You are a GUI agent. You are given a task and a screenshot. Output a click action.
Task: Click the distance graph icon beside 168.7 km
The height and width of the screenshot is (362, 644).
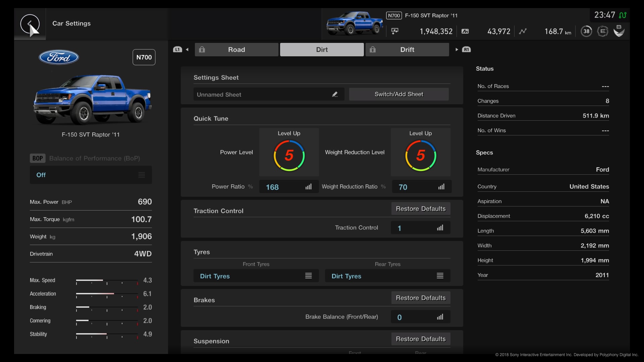523,31
